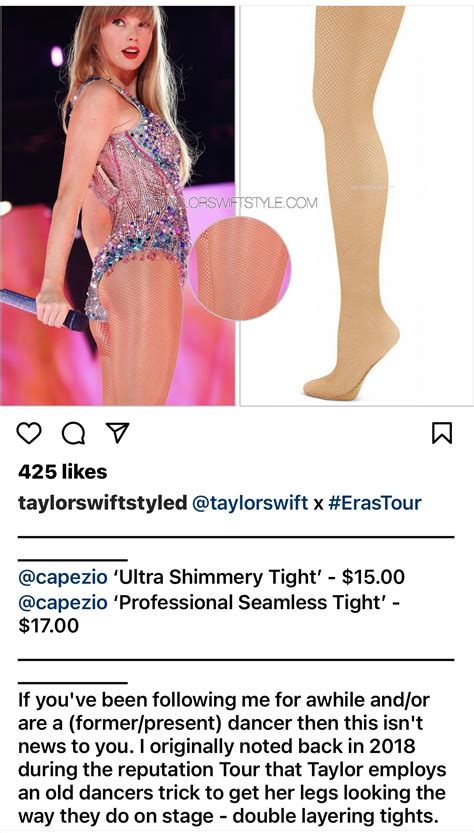Open the #ErasTour hashtag
Viewport: 474px width, 833px height.
pyautogui.click(x=375, y=503)
